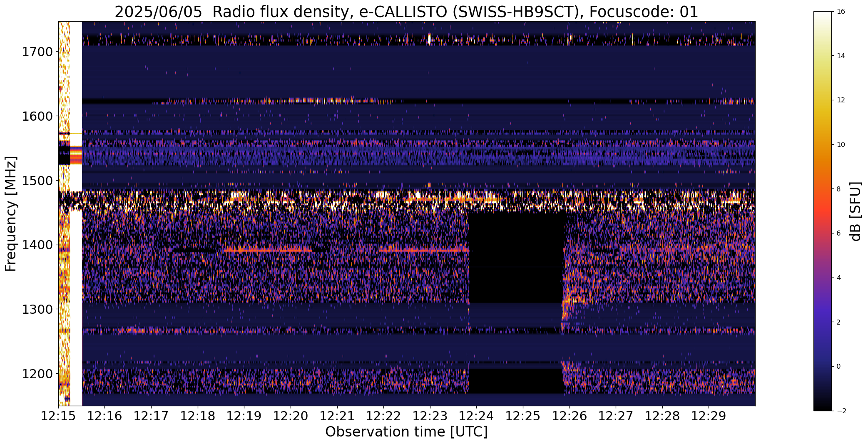Click the 'Observation time [UTC]' axis label
Screen dimensions: 868x444
click(406, 432)
